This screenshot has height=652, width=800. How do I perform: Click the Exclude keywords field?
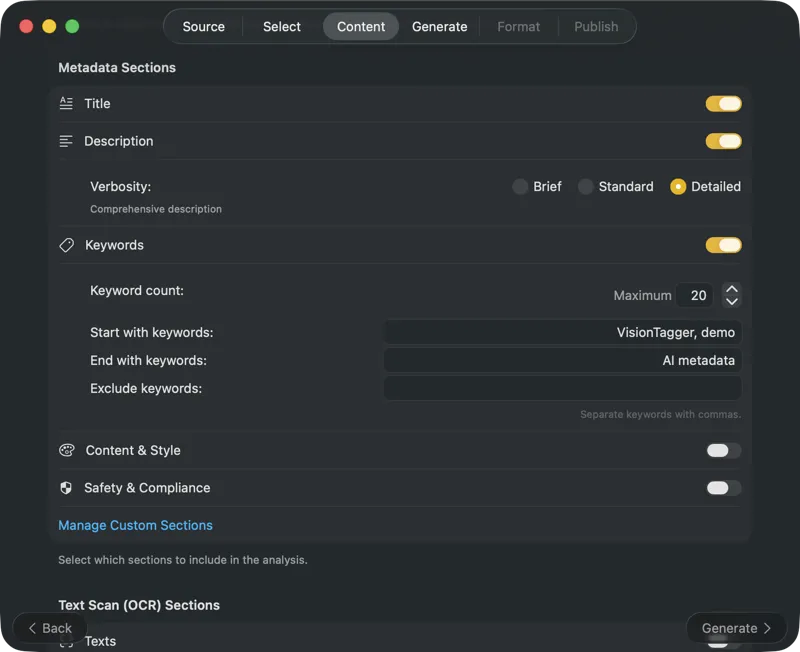[x=562, y=389]
